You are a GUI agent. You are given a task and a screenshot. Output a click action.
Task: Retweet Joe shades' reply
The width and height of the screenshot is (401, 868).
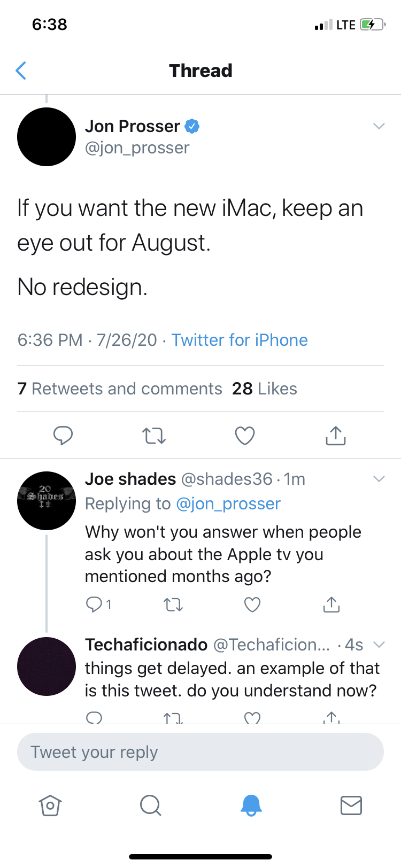tap(173, 604)
